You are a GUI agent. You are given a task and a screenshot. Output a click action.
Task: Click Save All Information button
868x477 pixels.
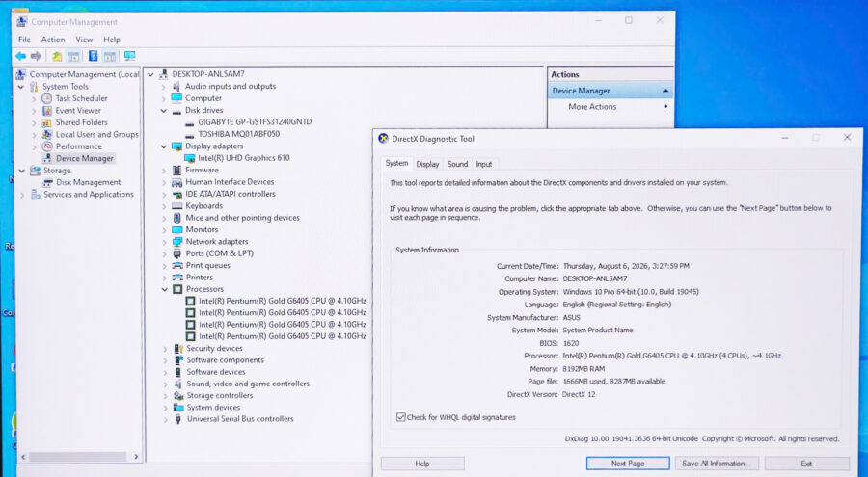(x=717, y=464)
